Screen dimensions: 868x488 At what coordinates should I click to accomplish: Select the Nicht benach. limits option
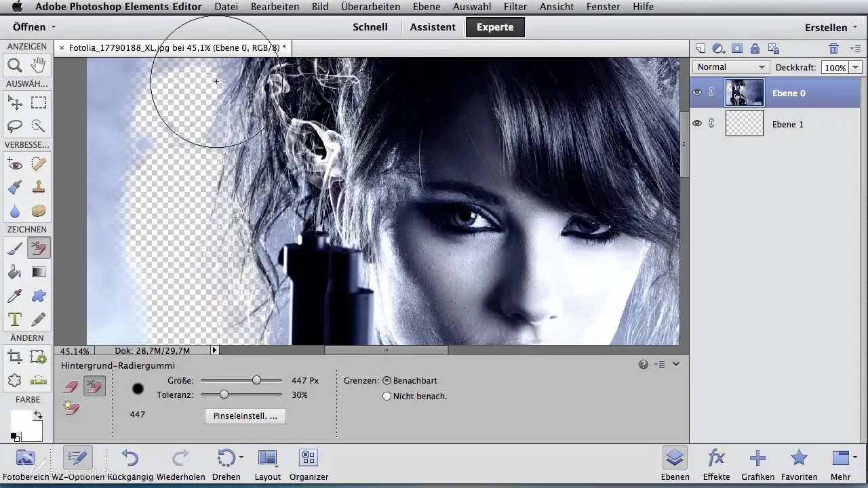pos(387,396)
